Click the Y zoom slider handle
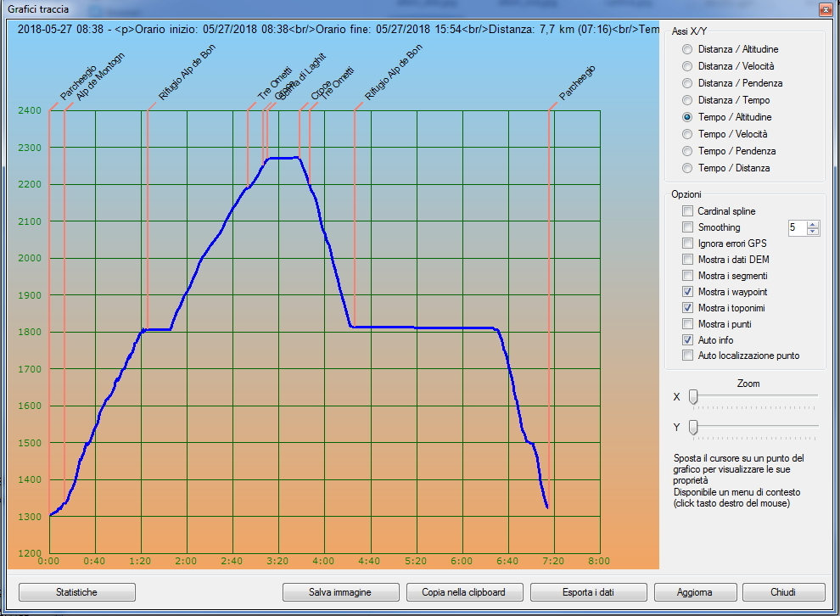Screen dimensions: 840x616 pyautogui.click(x=693, y=427)
